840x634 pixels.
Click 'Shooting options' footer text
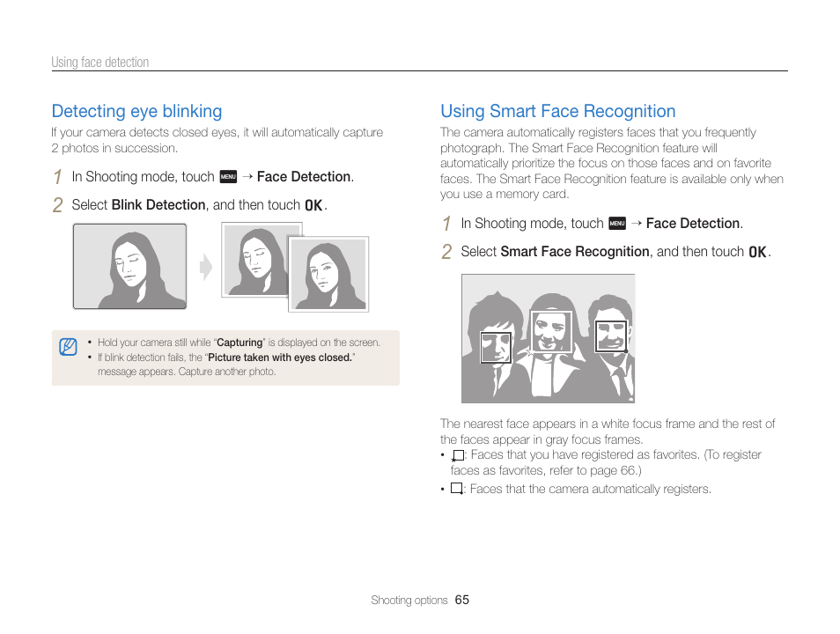pos(409,601)
